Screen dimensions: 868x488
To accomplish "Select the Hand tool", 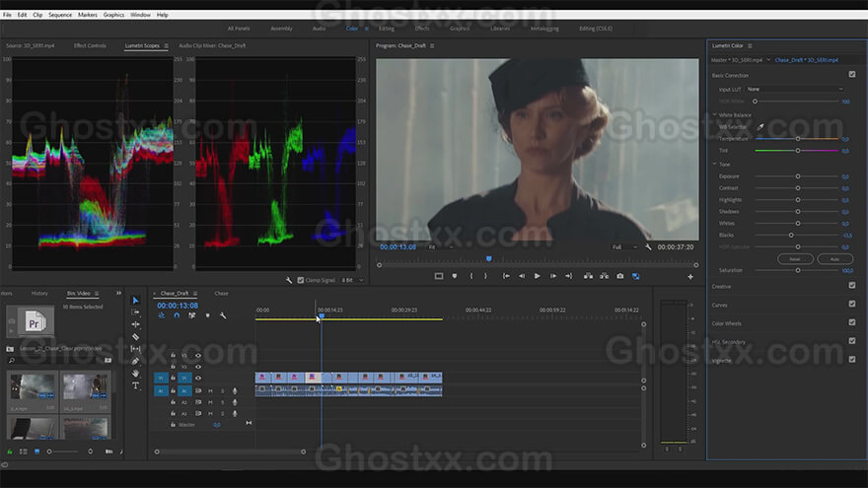I will pyautogui.click(x=136, y=373).
